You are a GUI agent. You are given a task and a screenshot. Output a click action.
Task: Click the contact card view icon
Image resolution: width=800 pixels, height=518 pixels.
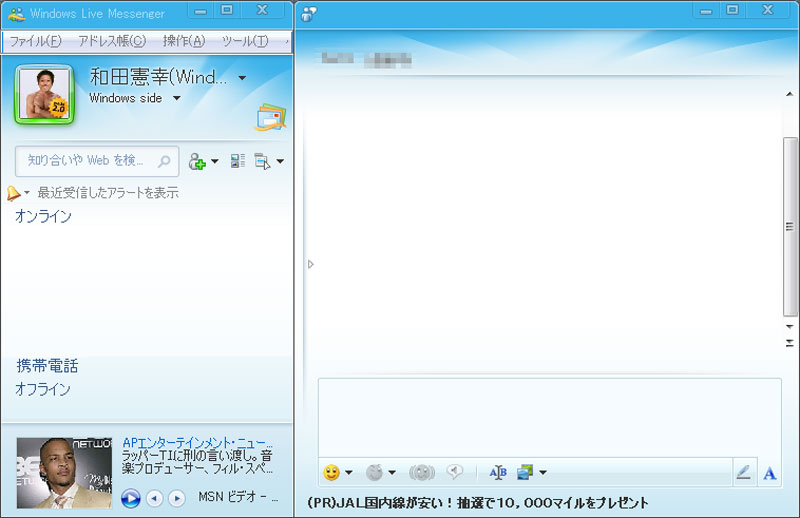click(238, 161)
